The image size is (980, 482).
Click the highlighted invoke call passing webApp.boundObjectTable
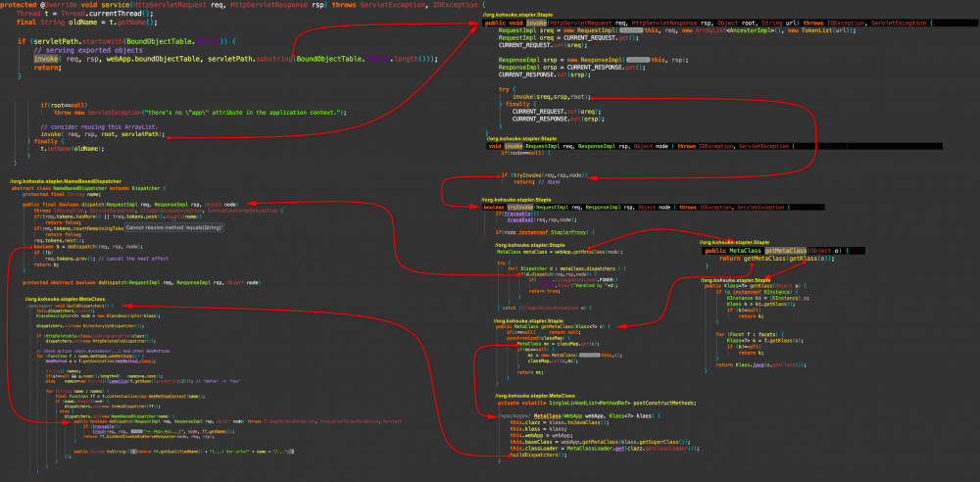235,59
